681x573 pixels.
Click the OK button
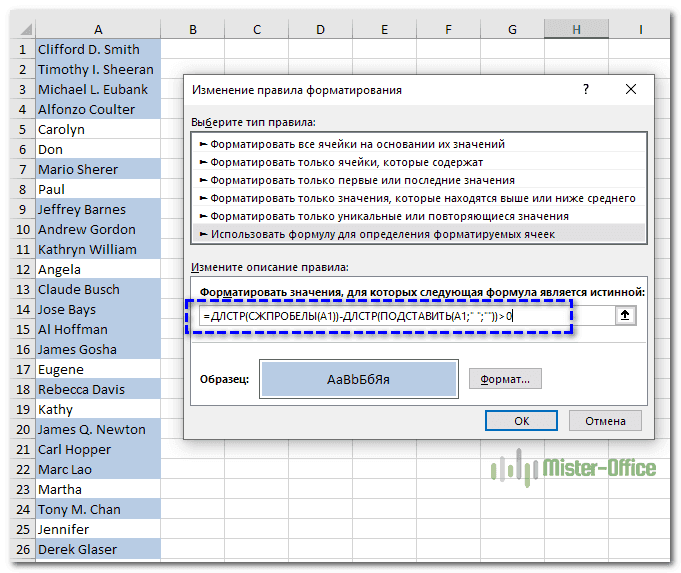[x=521, y=421]
